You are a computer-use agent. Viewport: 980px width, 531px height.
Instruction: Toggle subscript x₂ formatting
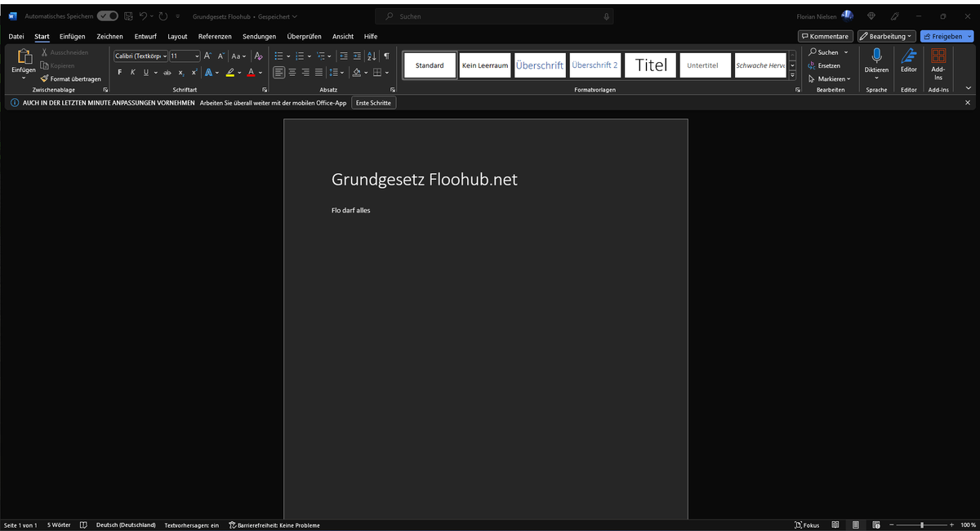(181, 72)
